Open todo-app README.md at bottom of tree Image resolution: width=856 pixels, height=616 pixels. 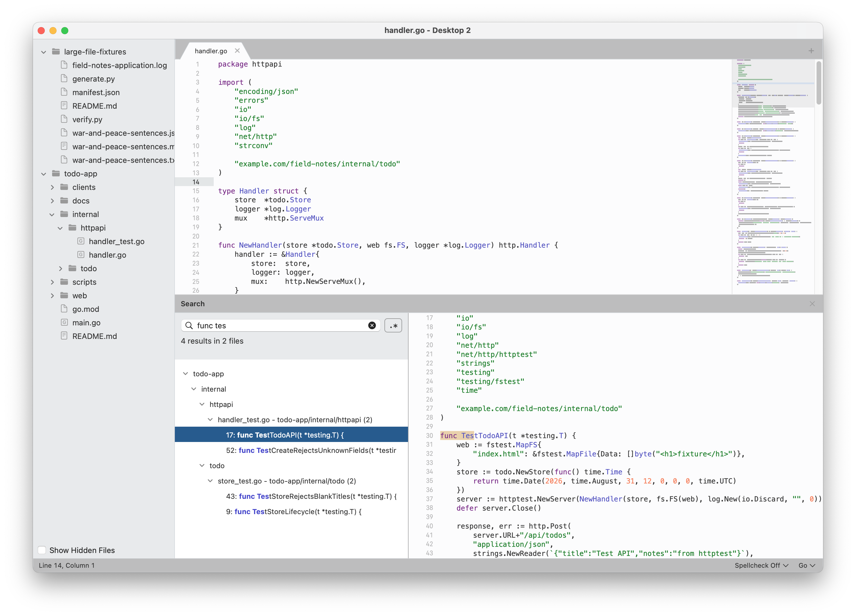pos(94,336)
